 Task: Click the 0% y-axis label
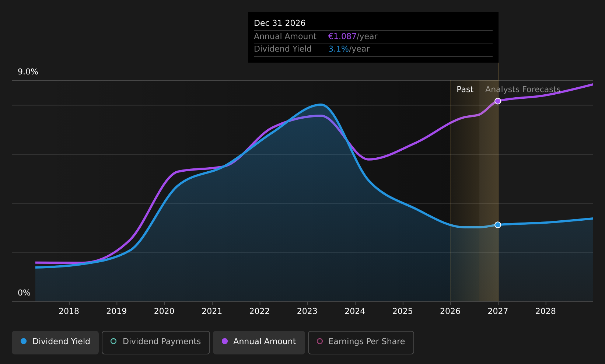24,293
